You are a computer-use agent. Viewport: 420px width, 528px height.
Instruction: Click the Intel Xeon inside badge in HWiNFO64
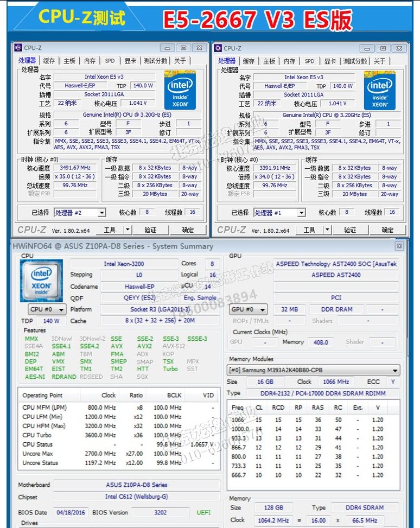pos(41,281)
